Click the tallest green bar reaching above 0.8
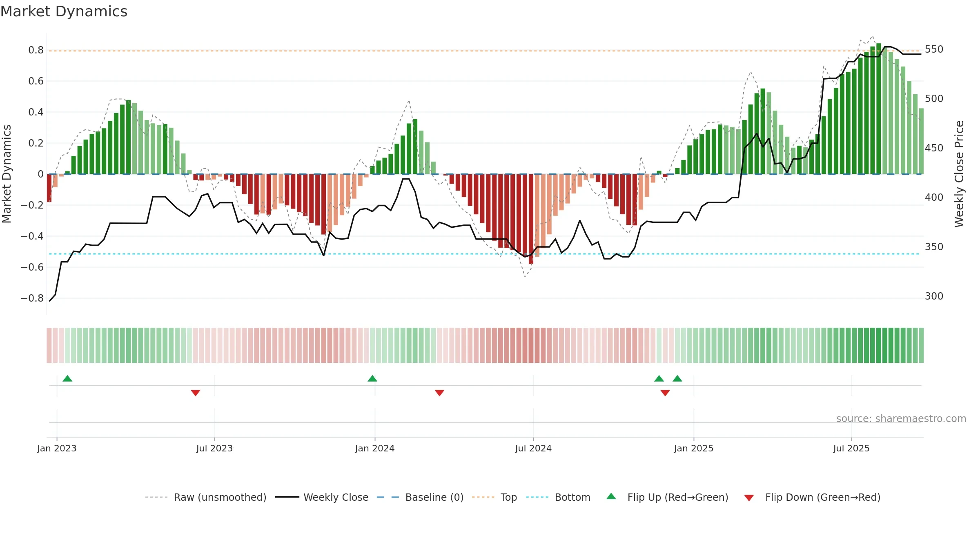The image size is (980, 551). pyautogui.click(x=879, y=109)
